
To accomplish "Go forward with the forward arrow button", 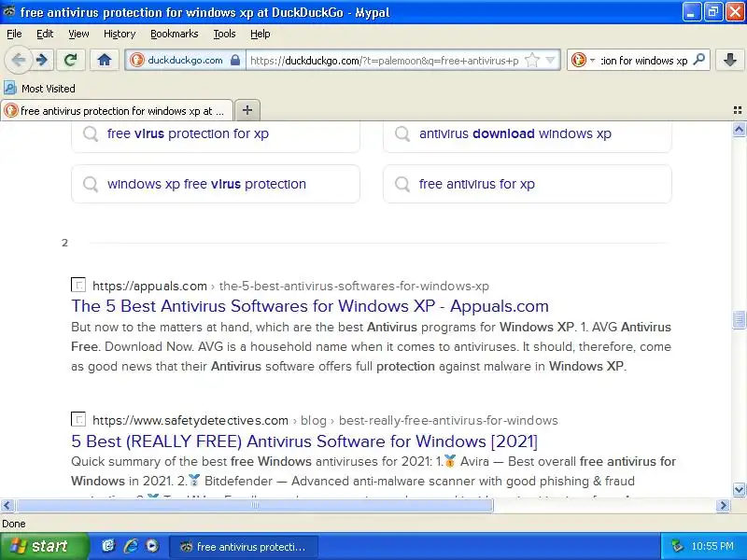I will 42,60.
